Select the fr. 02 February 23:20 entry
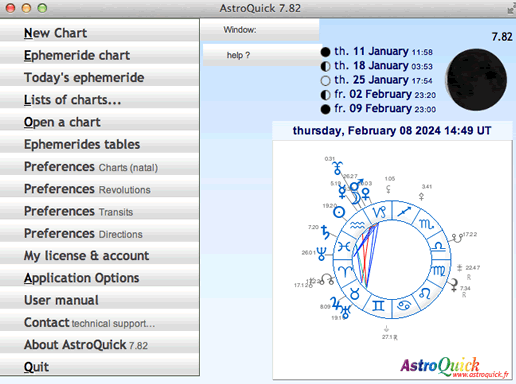 coord(385,94)
